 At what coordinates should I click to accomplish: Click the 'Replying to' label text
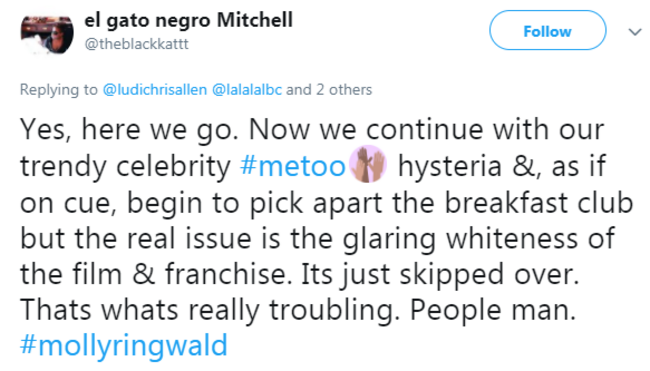59,90
